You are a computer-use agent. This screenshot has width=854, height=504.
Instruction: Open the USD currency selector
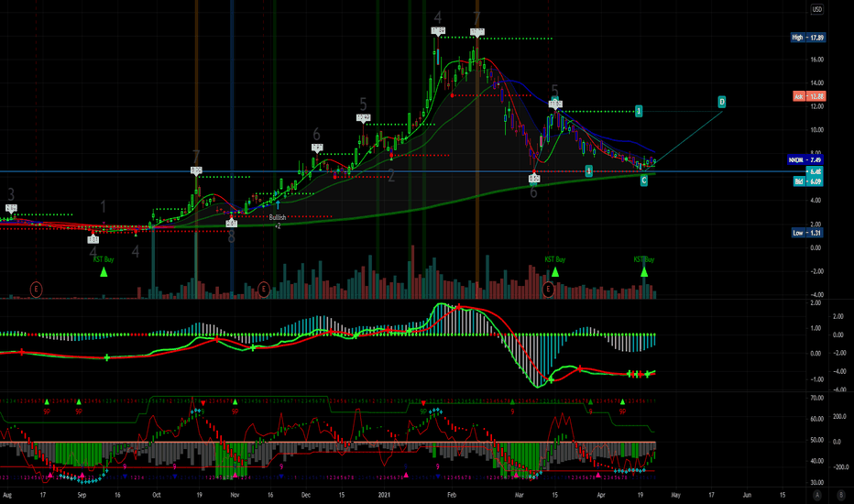[x=817, y=9]
